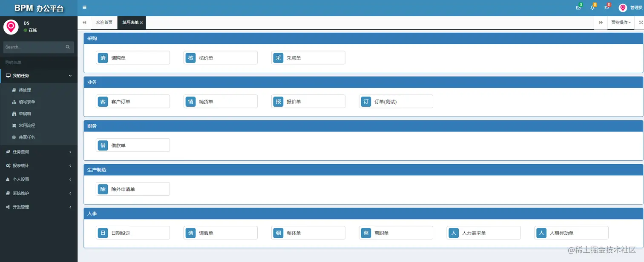This screenshot has width=644, height=262.
Task: Open the 日期设定 form label
Action: pos(121,233)
